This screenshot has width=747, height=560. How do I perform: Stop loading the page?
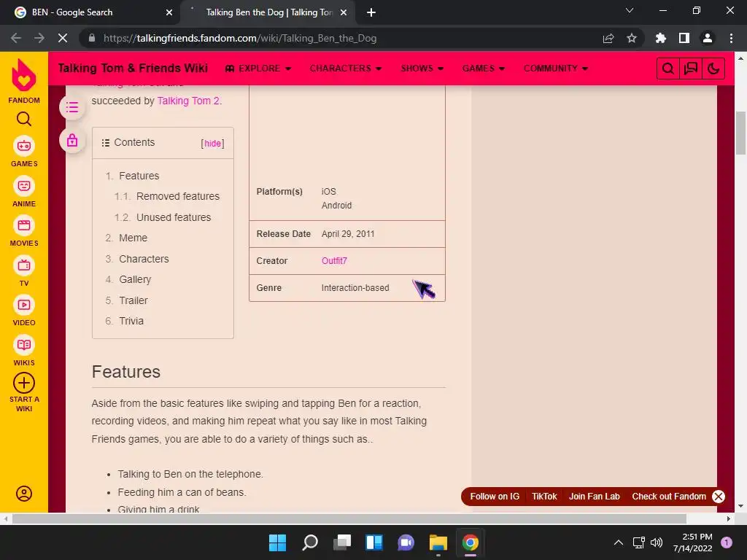tap(63, 38)
